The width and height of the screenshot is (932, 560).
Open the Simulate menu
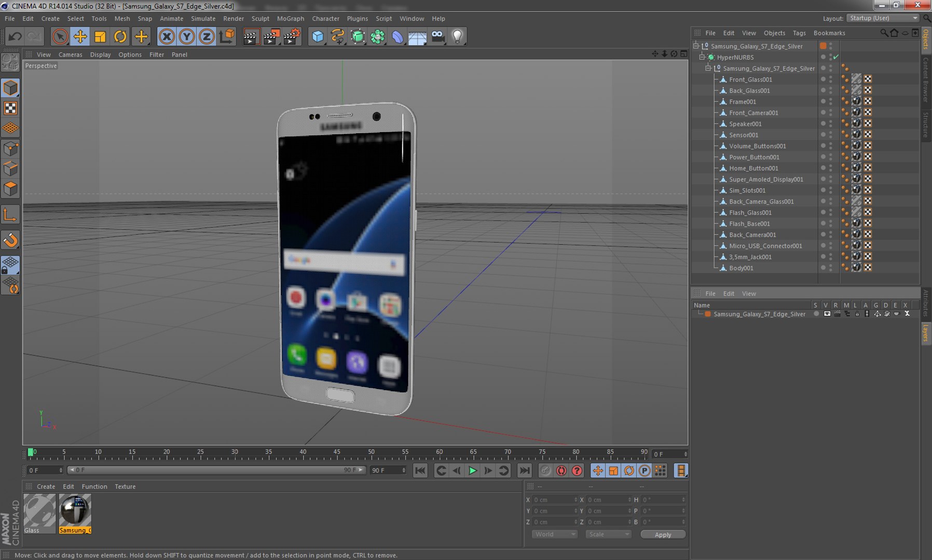(203, 18)
